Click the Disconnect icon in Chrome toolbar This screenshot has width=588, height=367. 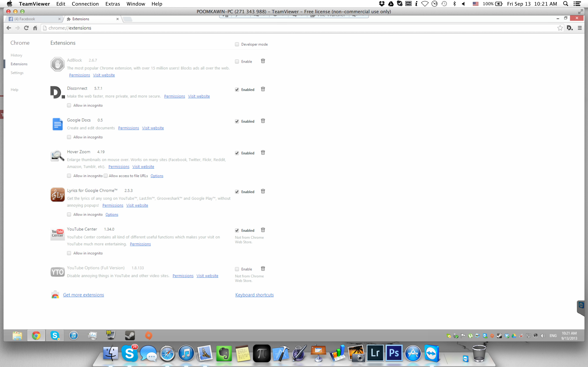[569, 28]
